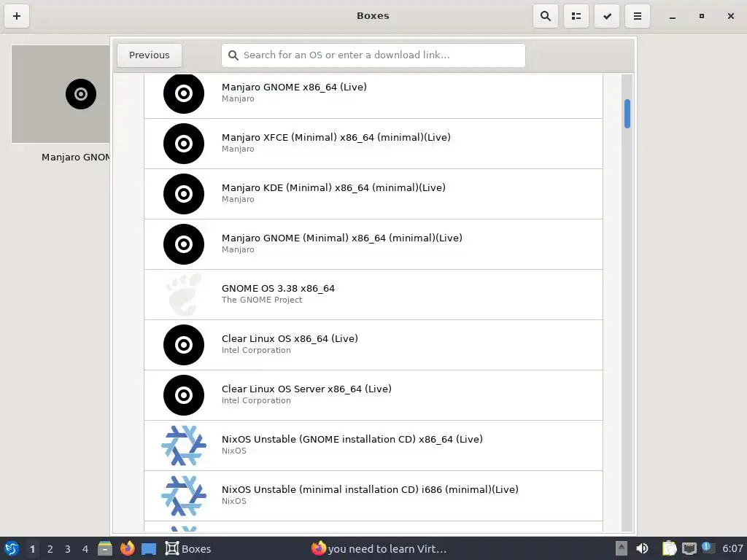Select Clear Linux OS Server x86_64 (Live)
Screen dimensions: 747x560
pyautogui.click(x=373, y=396)
